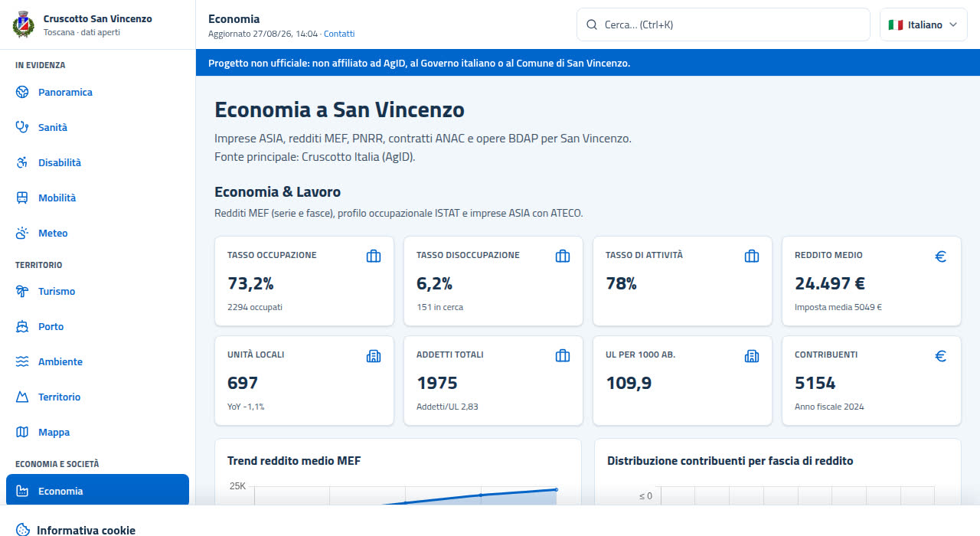This screenshot has width=980, height=536.
Task: Open the Italiano language dropdown
Action: click(x=923, y=25)
